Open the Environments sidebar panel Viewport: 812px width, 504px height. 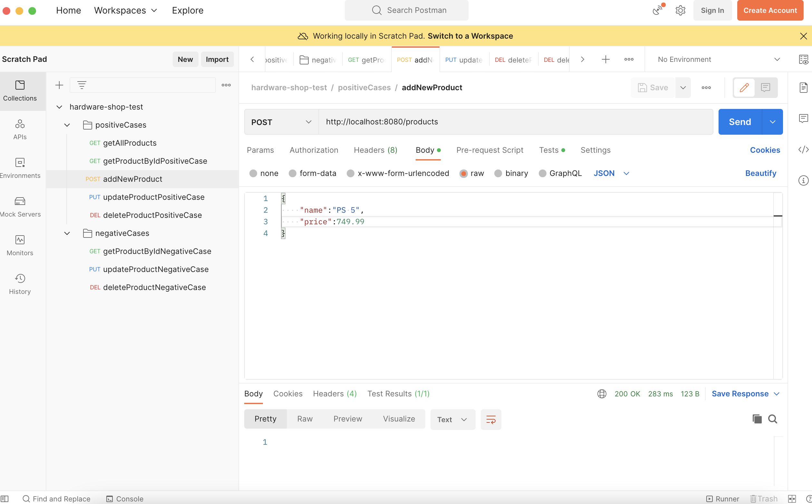20,168
